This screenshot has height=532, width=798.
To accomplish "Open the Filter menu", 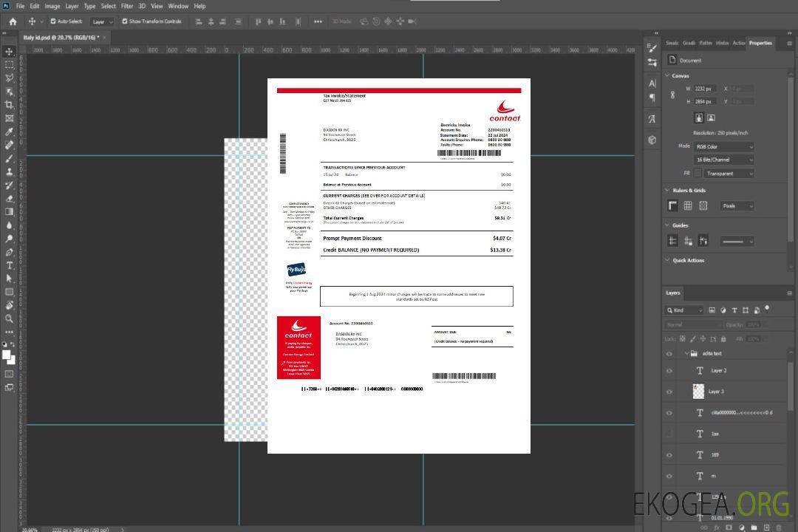I will coord(127,6).
